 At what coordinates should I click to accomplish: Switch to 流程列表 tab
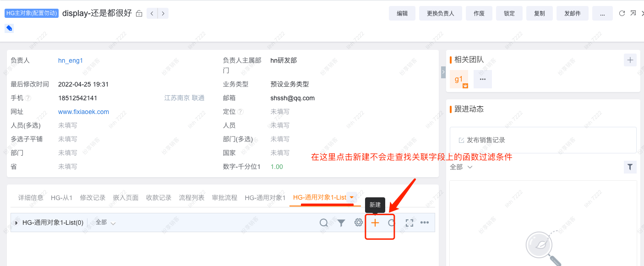(191, 198)
